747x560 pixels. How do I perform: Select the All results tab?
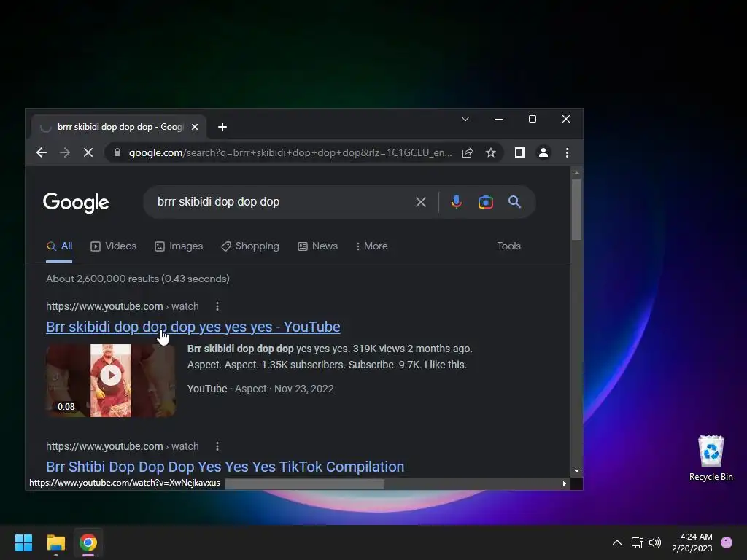(59, 246)
